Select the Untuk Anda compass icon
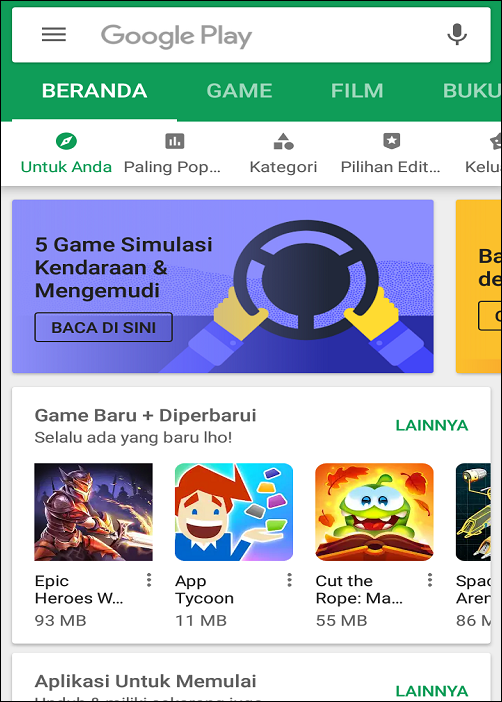The image size is (502, 702). (66, 141)
